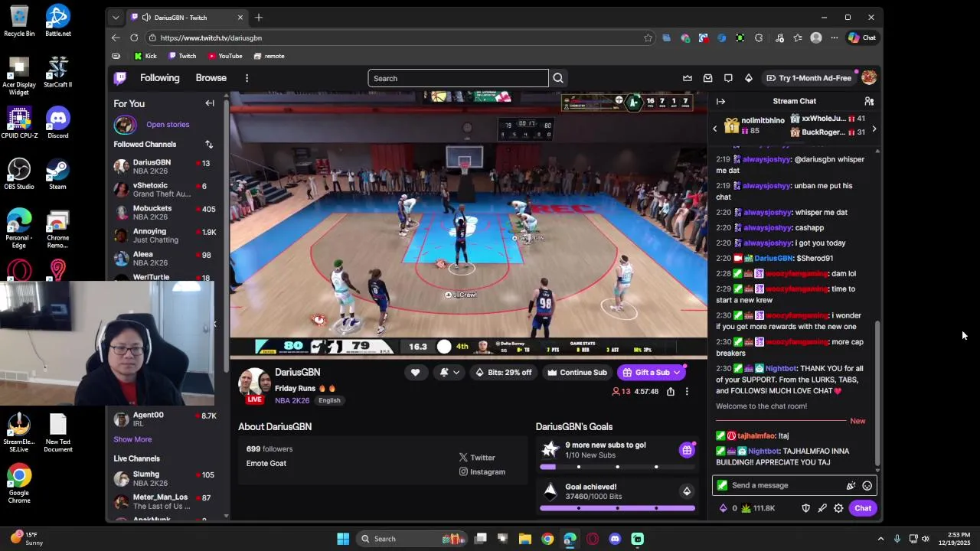This screenshot has height=551, width=980.
Task: Open the Twitch notifications inbox icon
Action: point(707,78)
